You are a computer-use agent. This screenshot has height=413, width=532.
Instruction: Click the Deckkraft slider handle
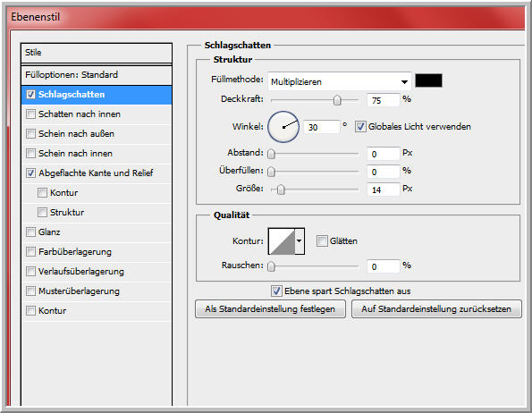tap(337, 100)
